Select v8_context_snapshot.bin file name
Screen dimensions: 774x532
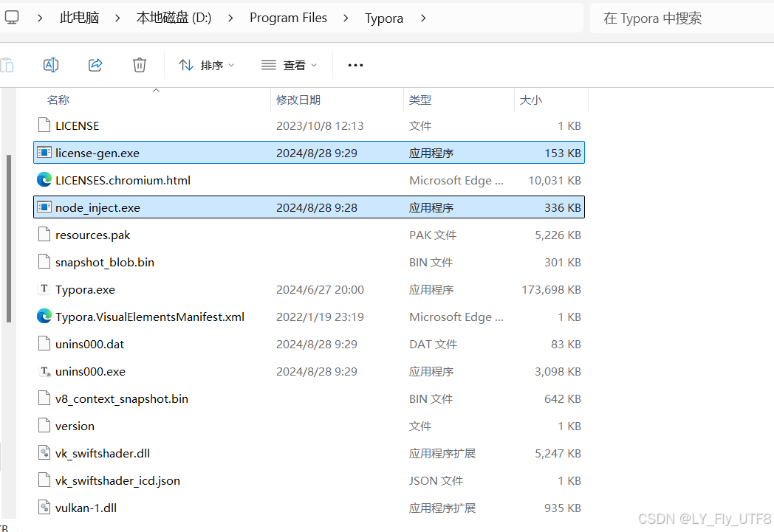(x=121, y=399)
